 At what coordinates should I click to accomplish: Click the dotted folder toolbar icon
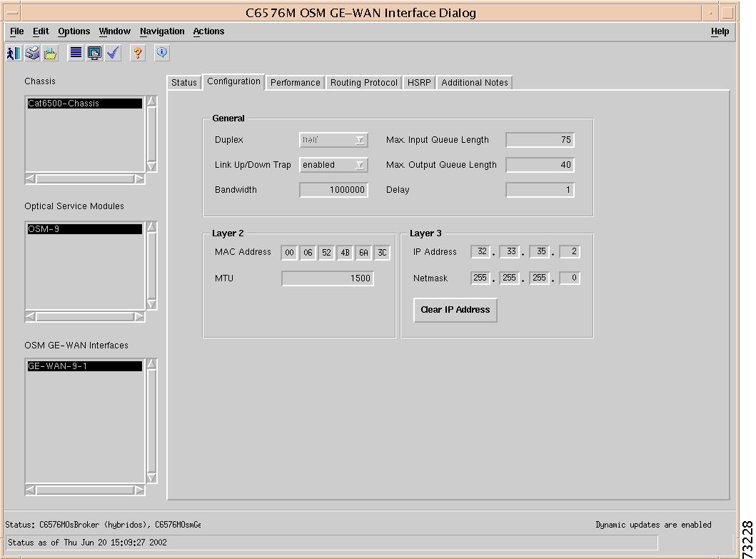coord(50,53)
